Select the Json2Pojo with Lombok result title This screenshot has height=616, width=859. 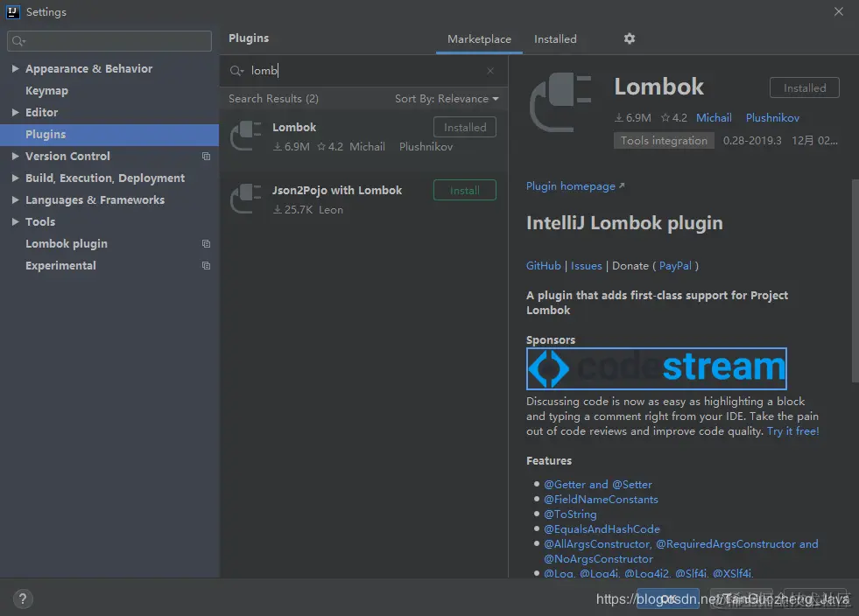tap(337, 190)
